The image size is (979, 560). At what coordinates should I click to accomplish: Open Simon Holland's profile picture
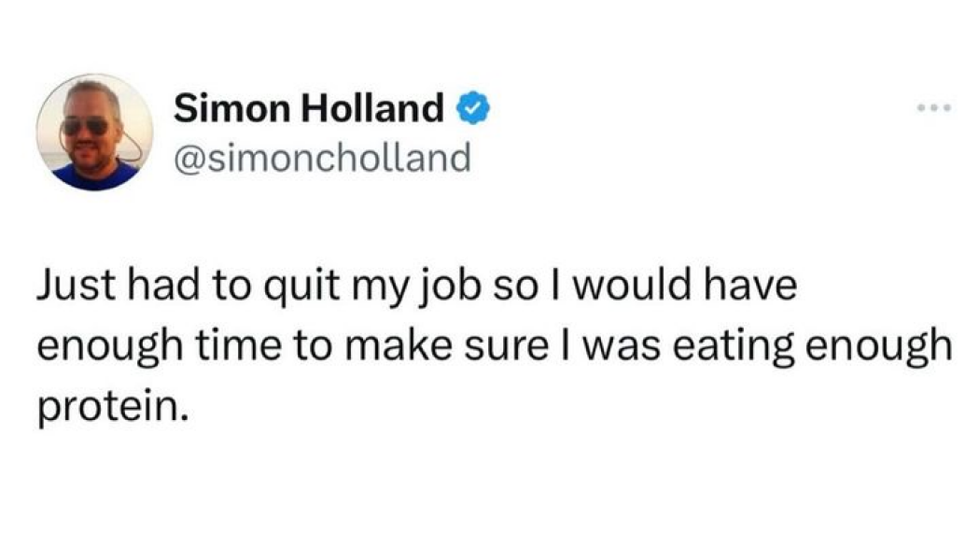[95, 133]
